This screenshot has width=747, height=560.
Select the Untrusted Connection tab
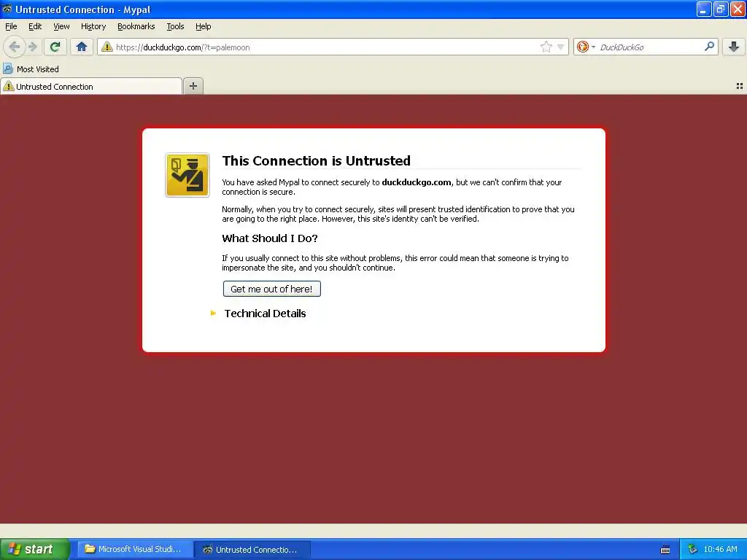[x=91, y=86]
